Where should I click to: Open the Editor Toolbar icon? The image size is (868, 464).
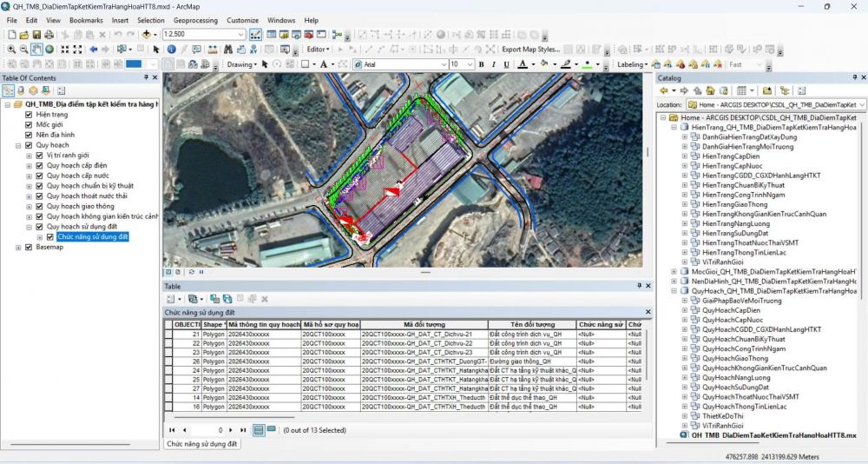pos(255,35)
